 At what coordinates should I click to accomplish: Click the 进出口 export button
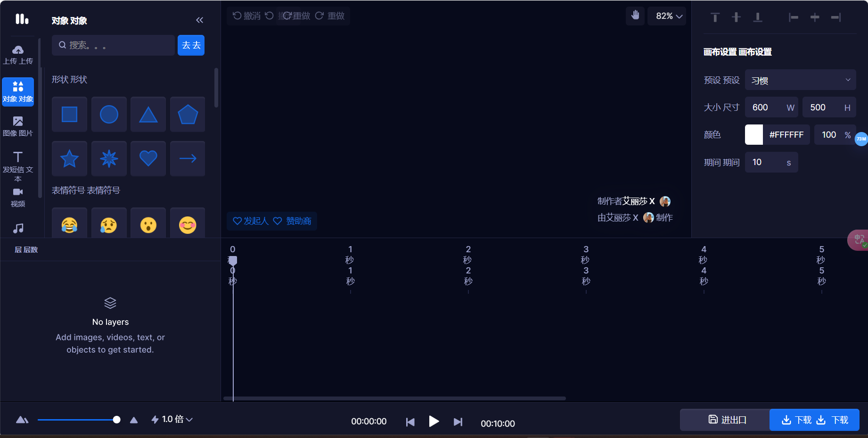click(724, 419)
